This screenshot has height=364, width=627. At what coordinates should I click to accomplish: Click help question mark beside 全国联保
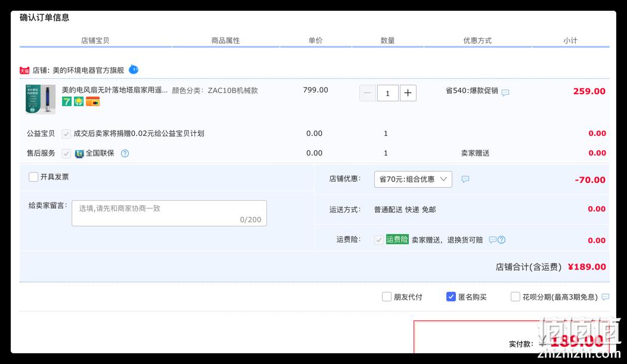(x=125, y=154)
